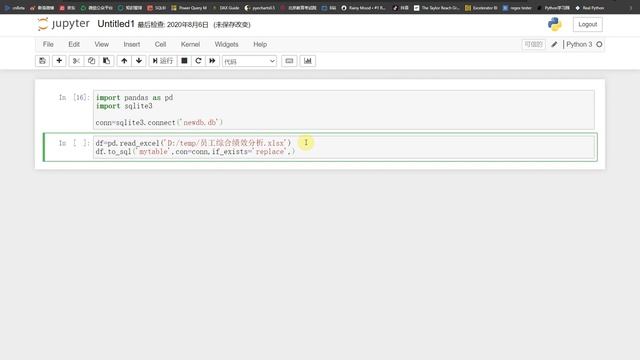The height and width of the screenshot is (360, 640).
Task: Click the In [16] cell prompt
Action: (x=74, y=98)
